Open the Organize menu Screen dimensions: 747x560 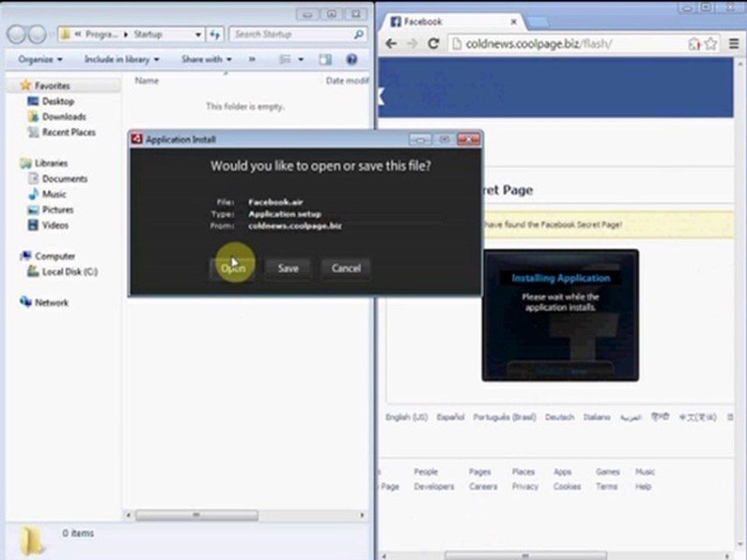(x=40, y=60)
